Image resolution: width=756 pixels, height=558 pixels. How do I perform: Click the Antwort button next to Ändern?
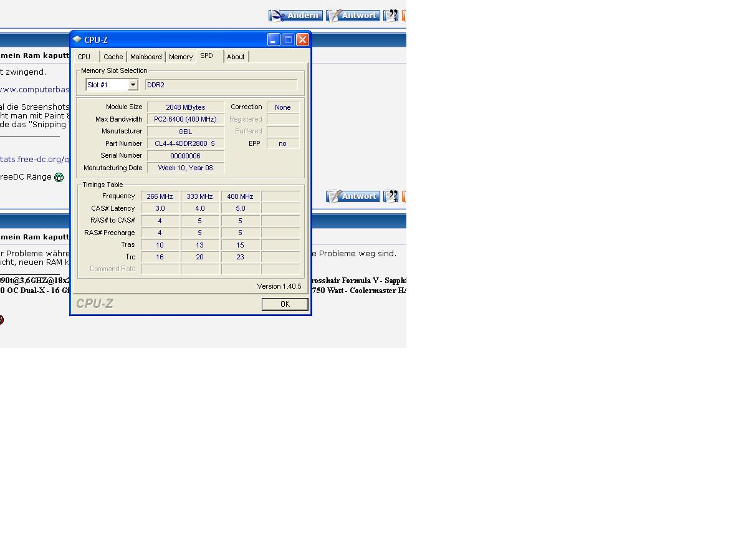(x=353, y=16)
